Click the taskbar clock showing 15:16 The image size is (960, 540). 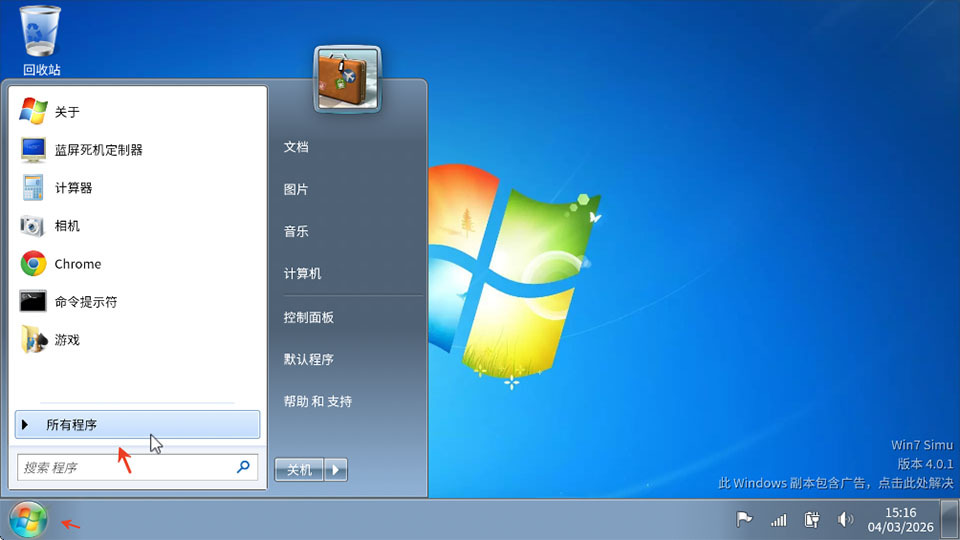901,512
